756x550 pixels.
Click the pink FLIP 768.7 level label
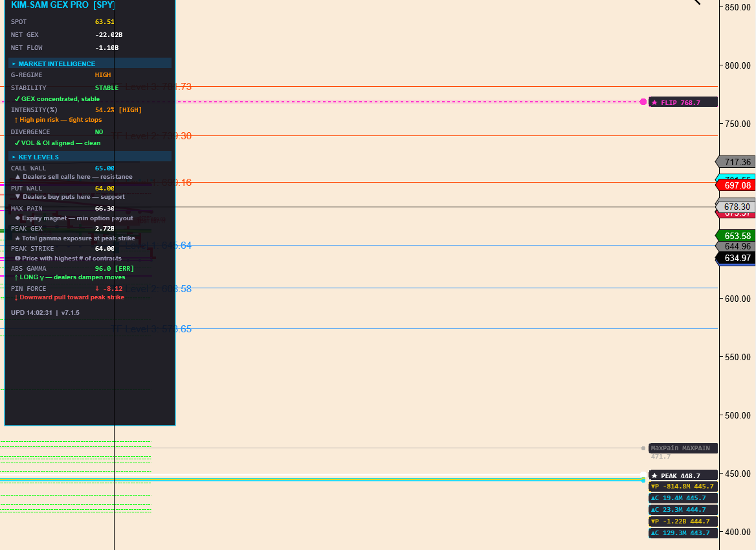[x=683, y=102]
